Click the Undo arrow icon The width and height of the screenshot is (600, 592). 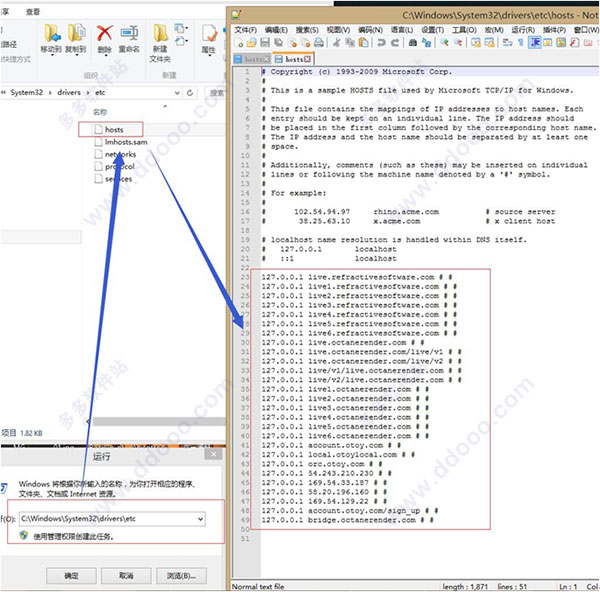tap(382, 43)
